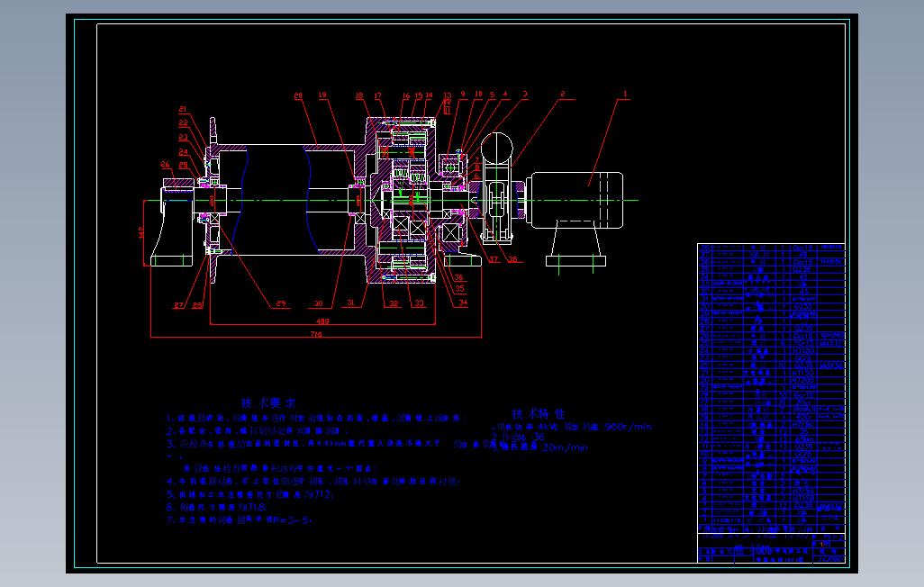Viewport: 924px width, 587px height.
Task: Click part callout number 31
Action: [x=350, y=303]
